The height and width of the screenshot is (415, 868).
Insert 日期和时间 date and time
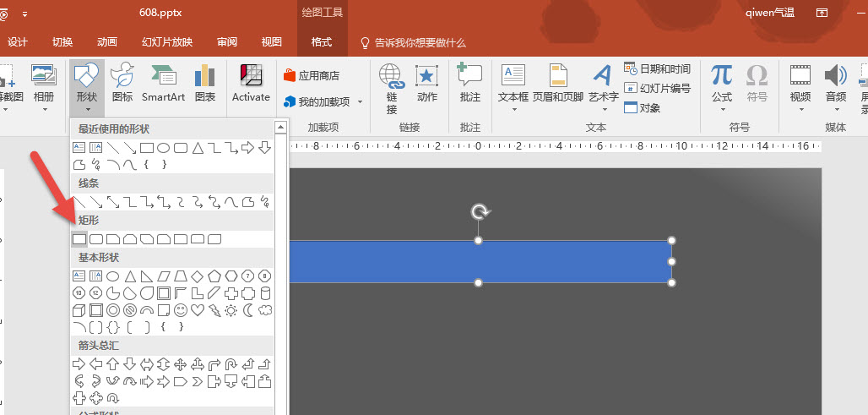(657, 68)
